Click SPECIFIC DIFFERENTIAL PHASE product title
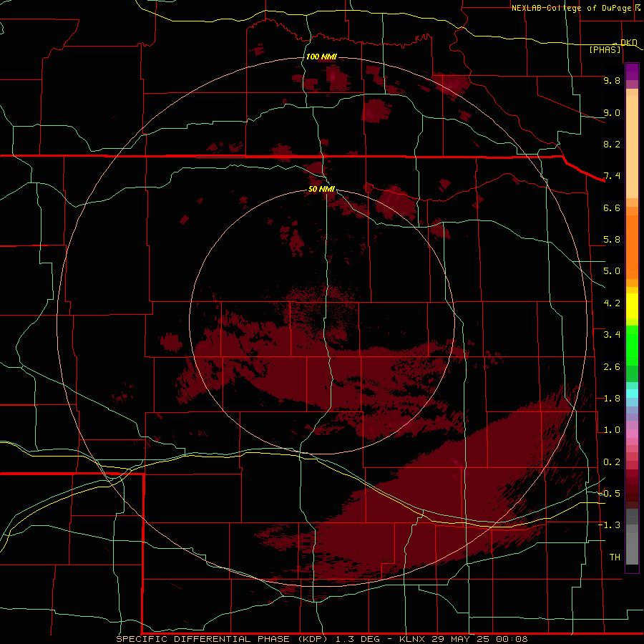 point(222,639)
